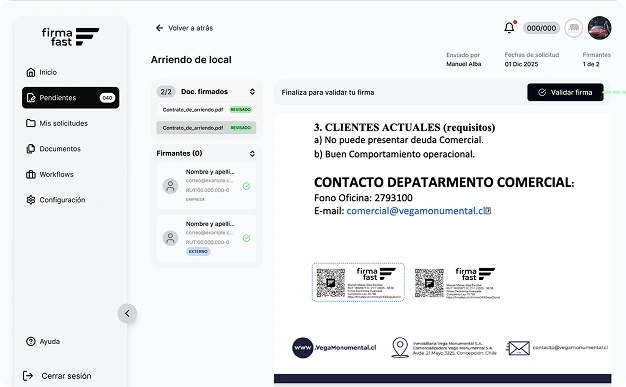Select the second firma fast signature stamp
This screenshot has height=387, width=626.
click(457, 283)
